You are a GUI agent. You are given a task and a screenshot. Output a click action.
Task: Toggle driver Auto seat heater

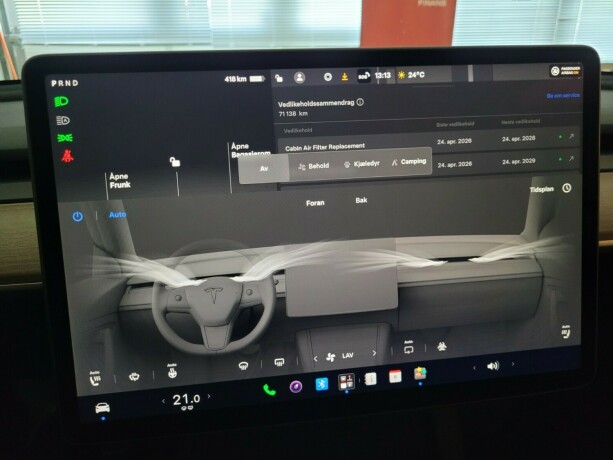point(95,378)
